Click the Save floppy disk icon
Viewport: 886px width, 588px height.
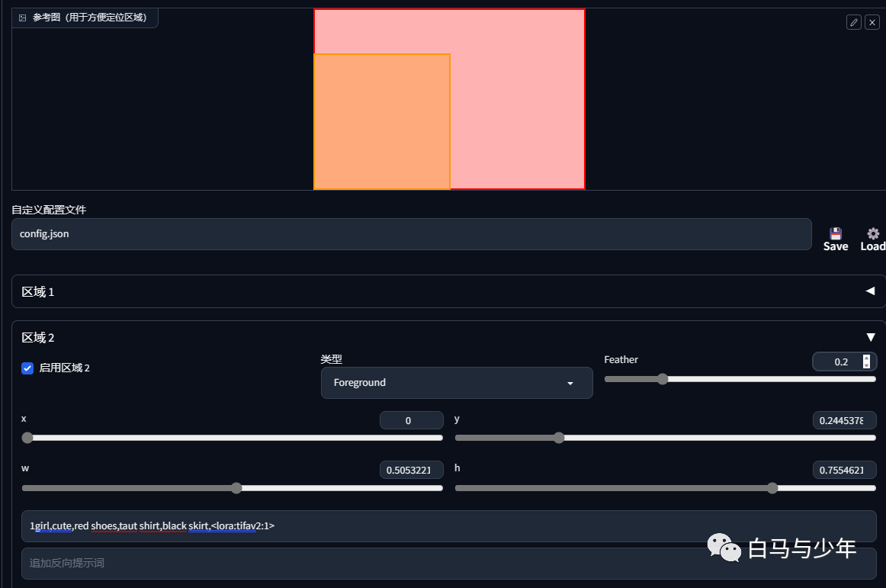tap(835, 233)
